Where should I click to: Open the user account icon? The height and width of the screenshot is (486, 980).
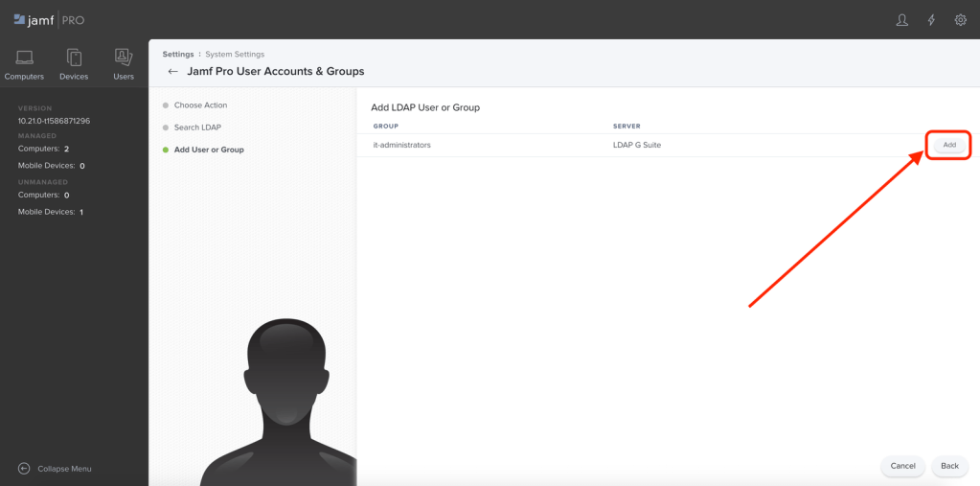pyautogui.click(x=901, y=20)
